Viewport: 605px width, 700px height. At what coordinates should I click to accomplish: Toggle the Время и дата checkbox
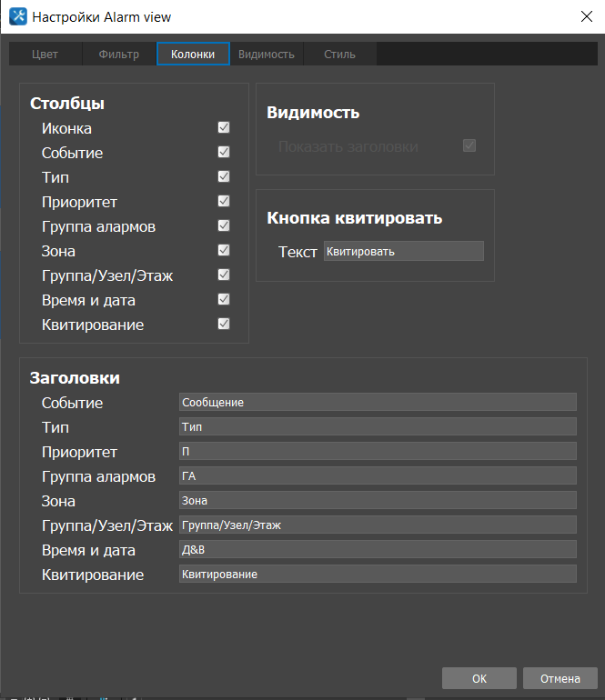click(x=224, y=300)
